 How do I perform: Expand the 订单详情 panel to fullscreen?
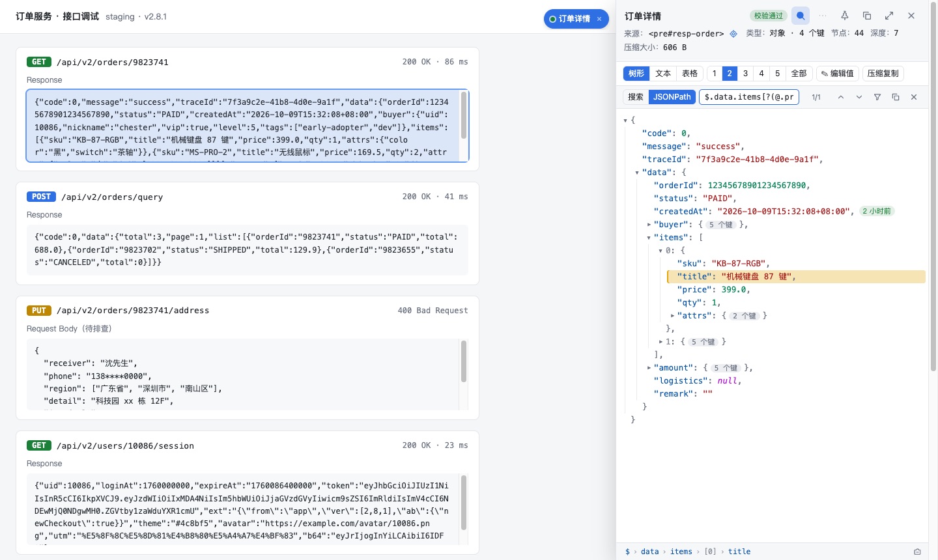[x=889, y=16]
